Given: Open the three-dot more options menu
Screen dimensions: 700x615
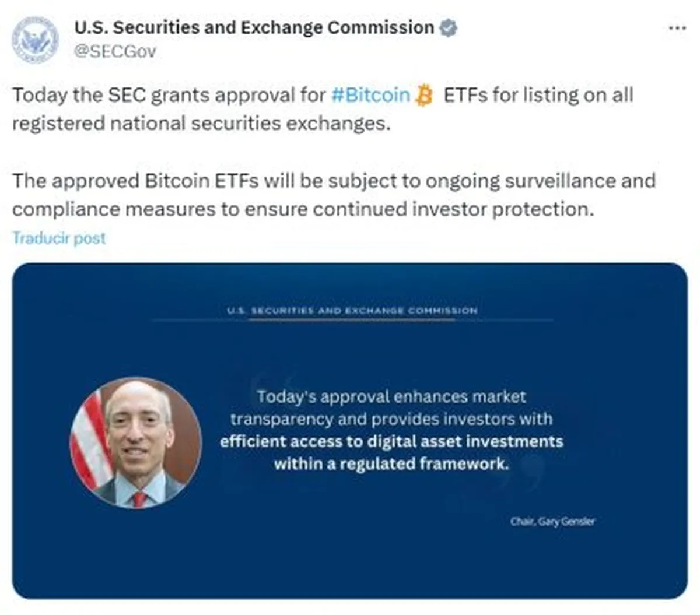Looking at the screenshot, I should coord(677,28).
